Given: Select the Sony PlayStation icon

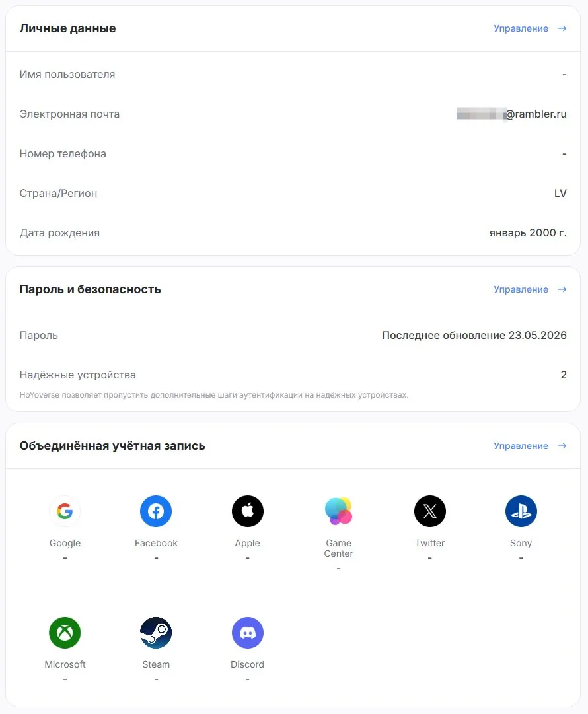Looking at the screenshot, I should [x=521, y=511].
